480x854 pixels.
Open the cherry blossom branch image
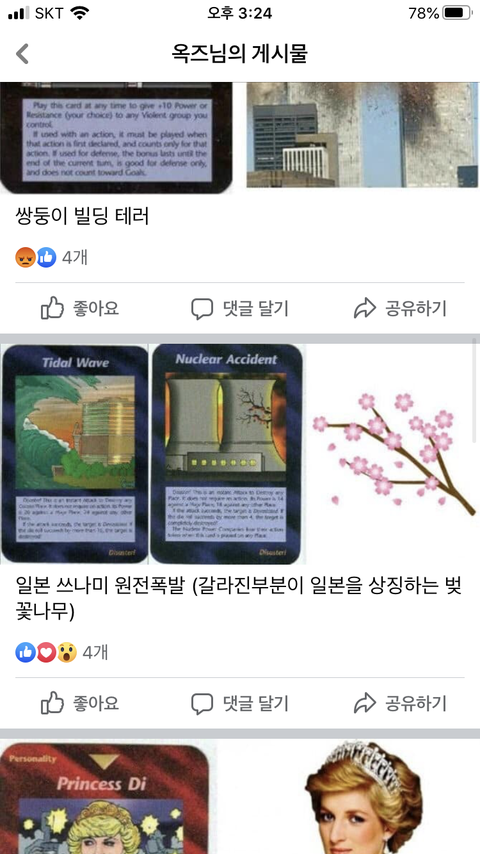pyautogui.click(x=393, y=454)
